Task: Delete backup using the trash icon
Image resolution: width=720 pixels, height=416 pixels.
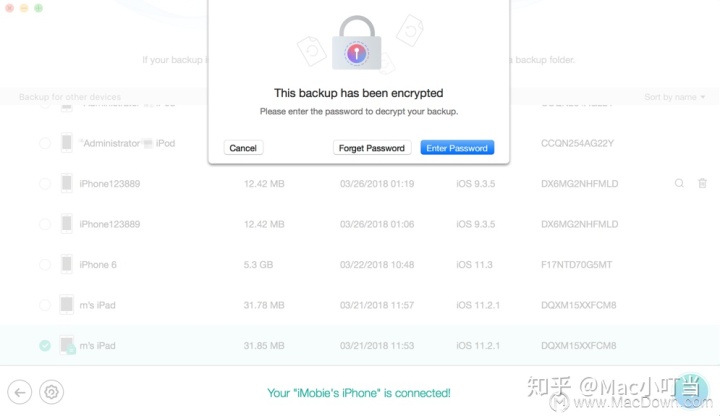Action: pyautogui.click(x=702, y=183)
